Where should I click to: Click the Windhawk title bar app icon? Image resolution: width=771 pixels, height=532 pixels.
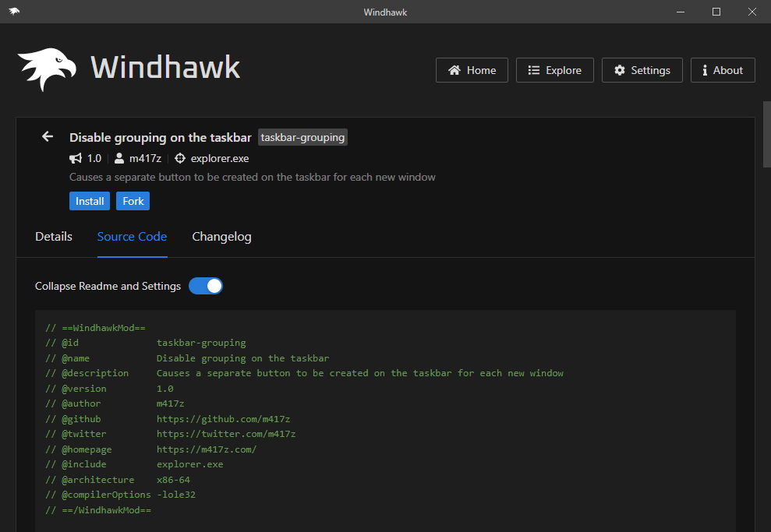[14, 12]
